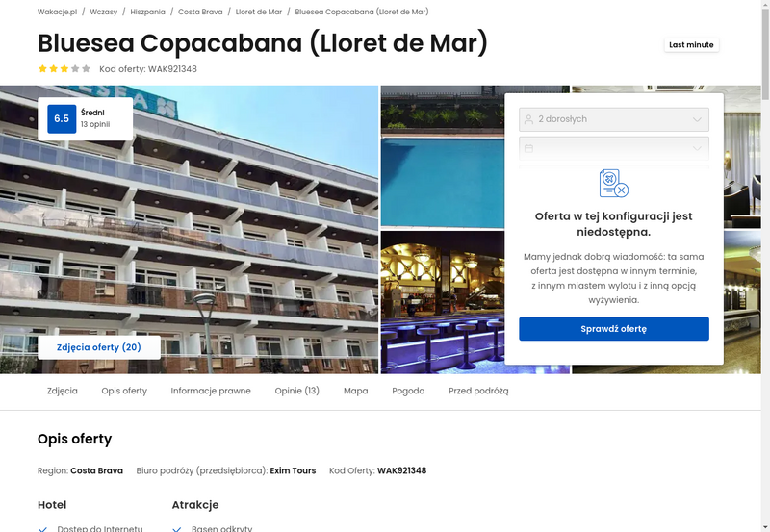Follow the Costa Brava breadcrumb link
770x532 pixels.
(x=200, y=12)
